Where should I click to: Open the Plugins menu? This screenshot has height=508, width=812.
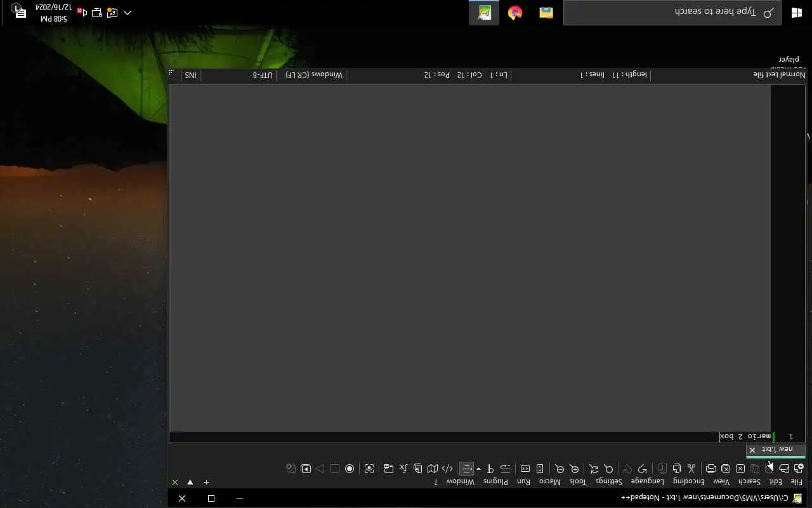(495, 481)
